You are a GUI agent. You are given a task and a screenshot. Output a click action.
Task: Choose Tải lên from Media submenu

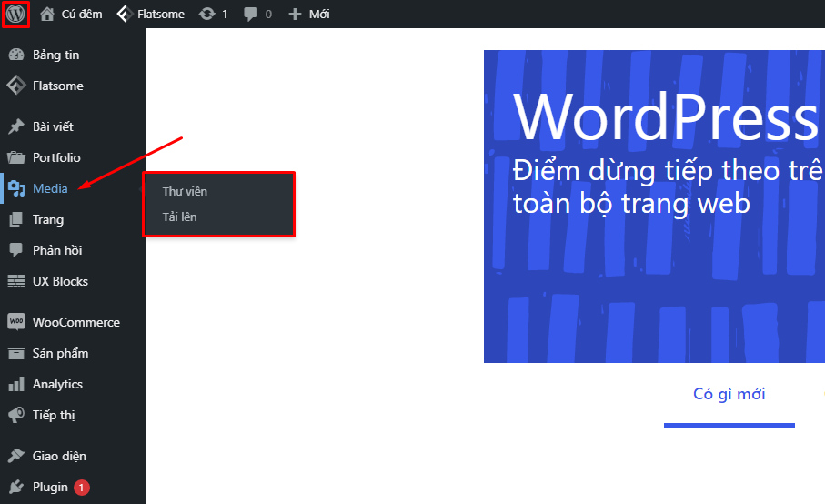point(179,217)
